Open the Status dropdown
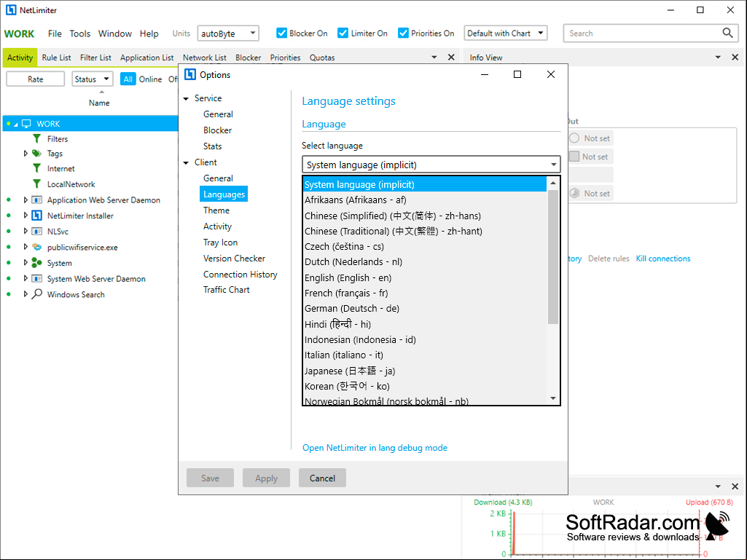Screen dimensions: 747x560 click(x=93, y=79)
